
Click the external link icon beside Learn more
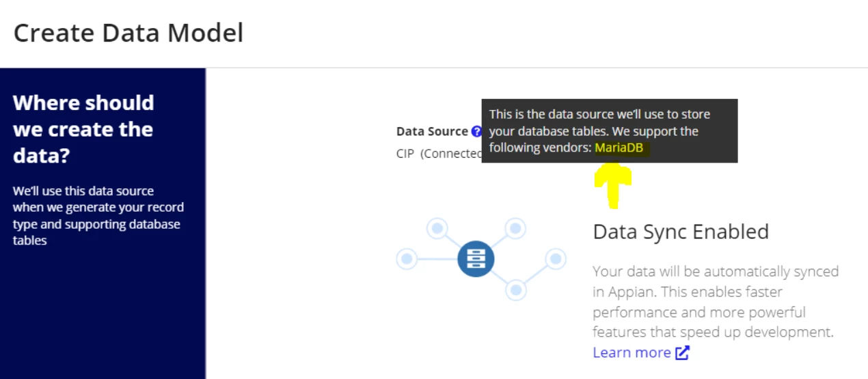tap(682, 352)
